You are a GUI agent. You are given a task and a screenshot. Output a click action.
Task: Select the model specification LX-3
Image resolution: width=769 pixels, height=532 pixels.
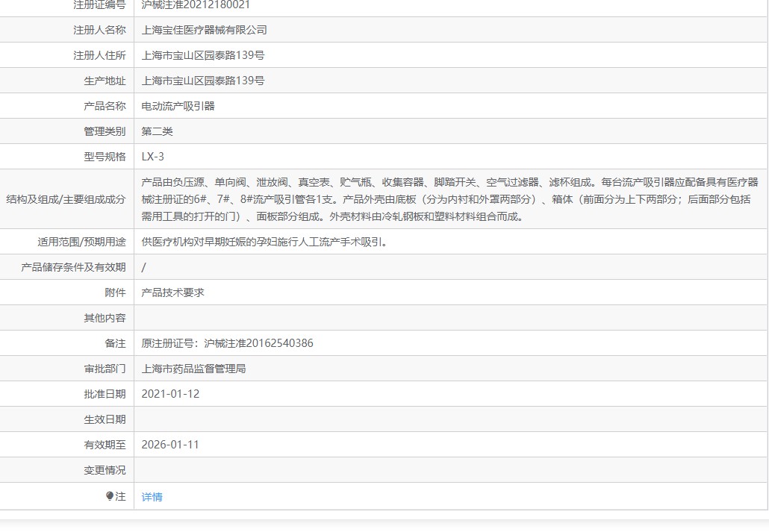152,157
